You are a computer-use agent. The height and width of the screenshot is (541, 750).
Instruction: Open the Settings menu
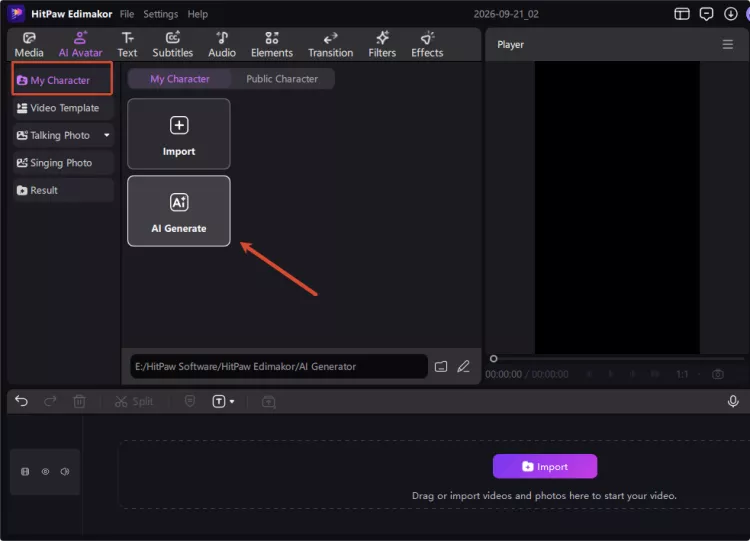tap(161, 14)
